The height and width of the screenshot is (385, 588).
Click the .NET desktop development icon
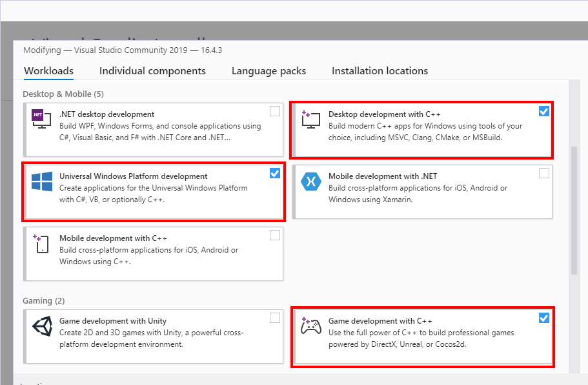tap(41, 119)
